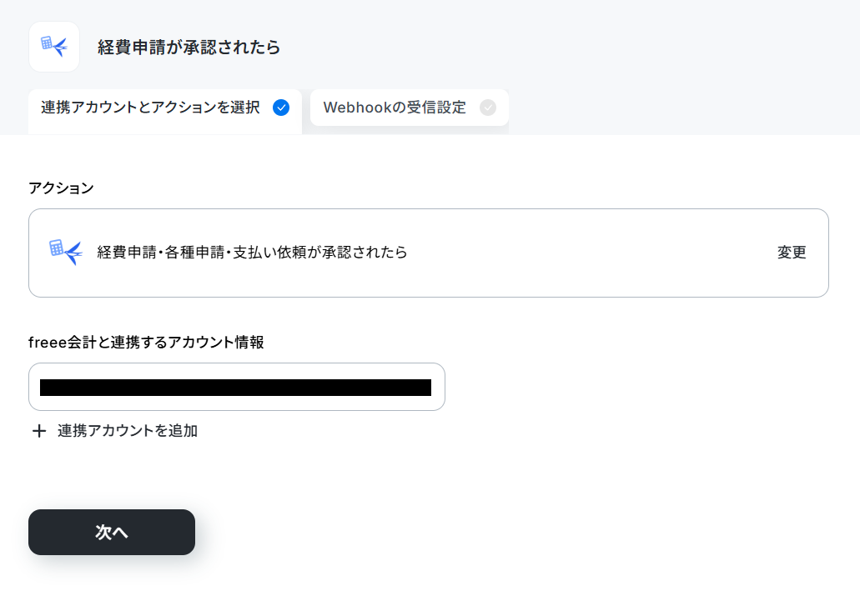Click the freee app icon beside the title
Image resolution: width=860 pixels, height=616 pixels.
54,47
